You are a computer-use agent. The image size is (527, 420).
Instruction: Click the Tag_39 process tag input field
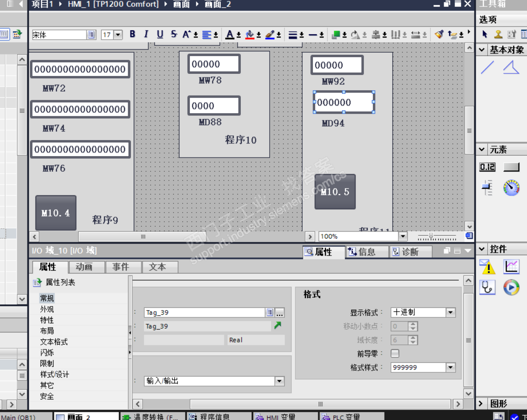click(205, 313)
